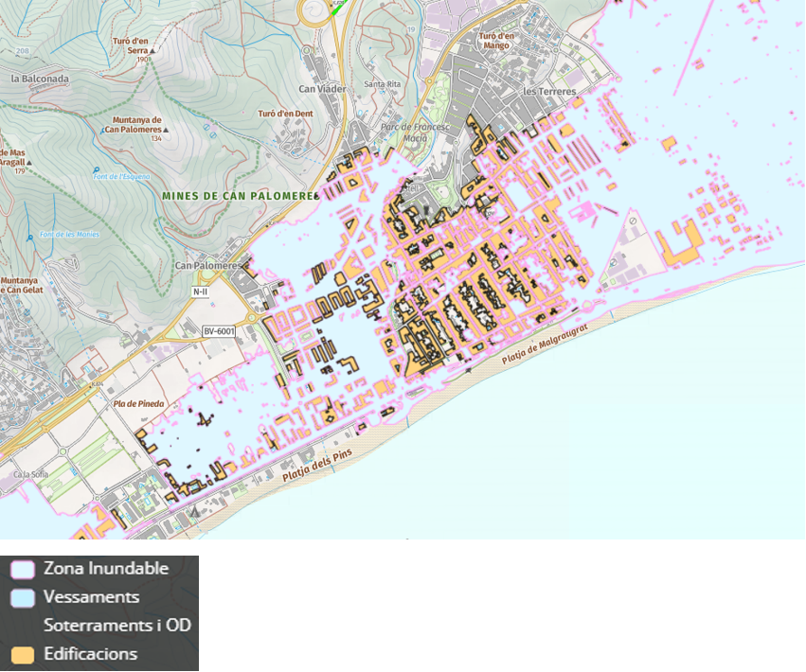This screenshot has height=672, width=806.
Task: Click the Pla de Pineda place label
Action: click(x=138, y=404)
